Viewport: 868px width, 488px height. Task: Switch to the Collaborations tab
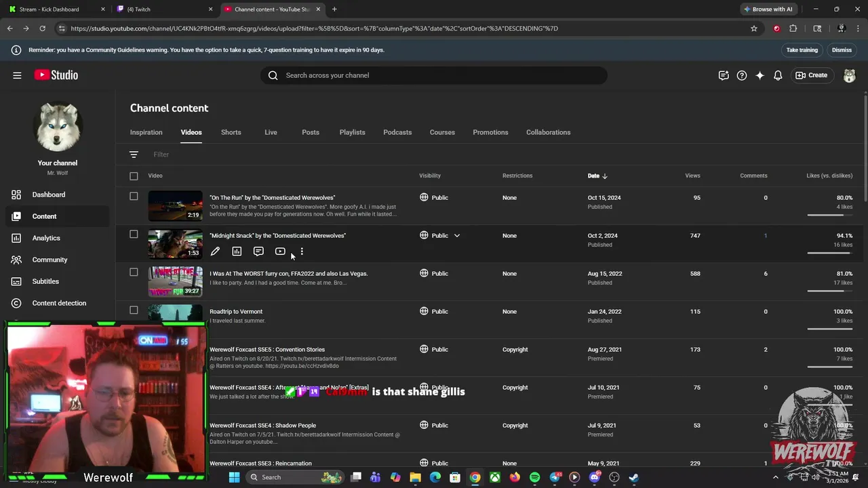[548, 132]
